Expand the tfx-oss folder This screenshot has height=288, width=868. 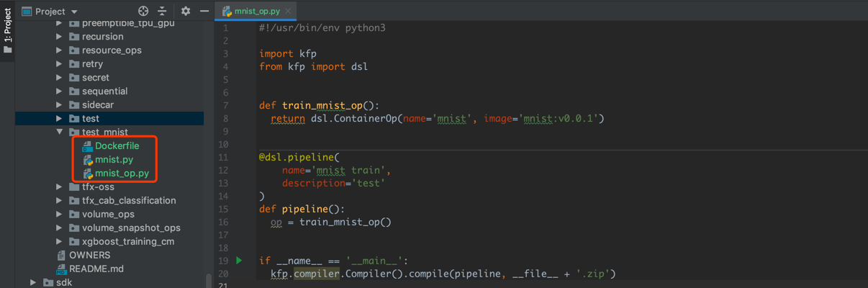(x=60, y=187)
